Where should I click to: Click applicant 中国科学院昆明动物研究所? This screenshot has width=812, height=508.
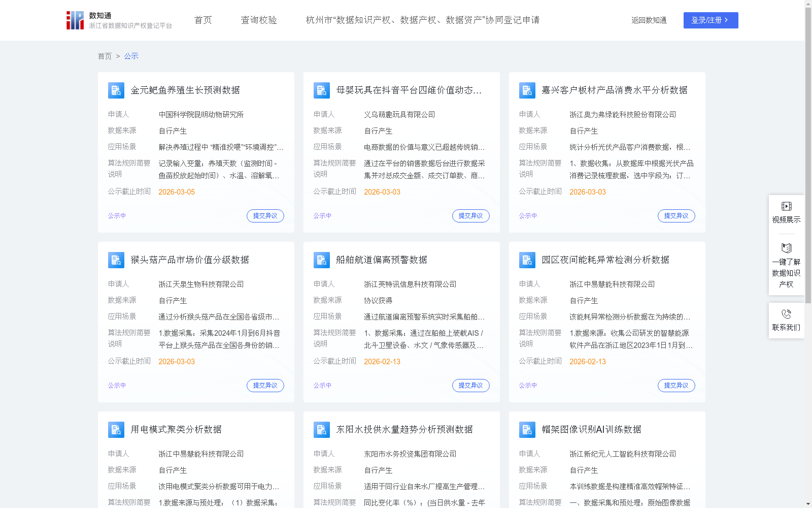tap(201, 115)
